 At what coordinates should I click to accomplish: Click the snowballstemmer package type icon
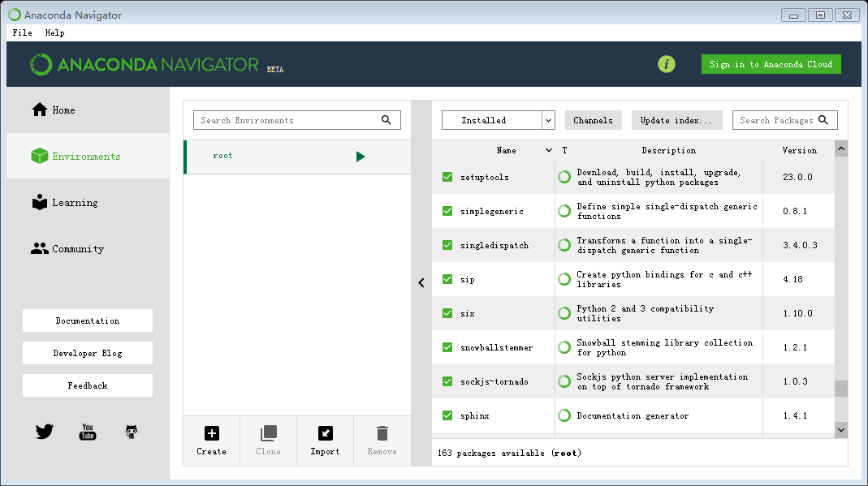pos(564,347)
